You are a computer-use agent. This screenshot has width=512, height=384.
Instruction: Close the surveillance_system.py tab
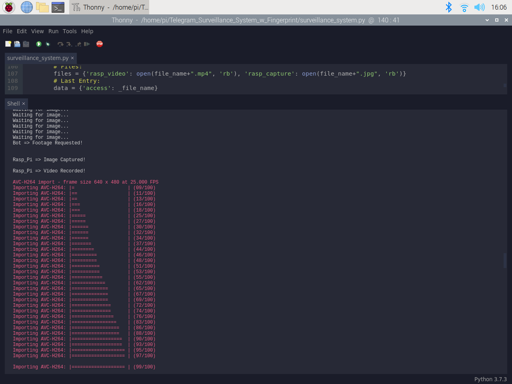coord(72,58)
